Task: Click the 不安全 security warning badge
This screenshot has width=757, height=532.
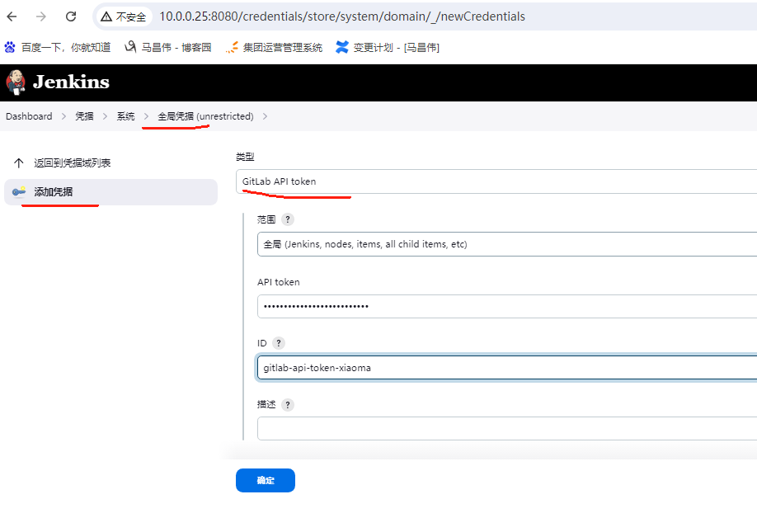Action: point(124,16)
